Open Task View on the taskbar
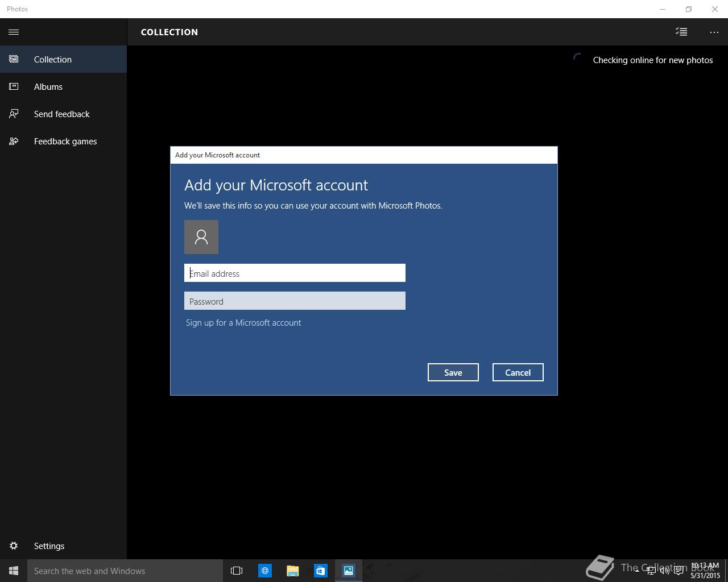This screenshot has width=728, height=582. tap(237, 571)
